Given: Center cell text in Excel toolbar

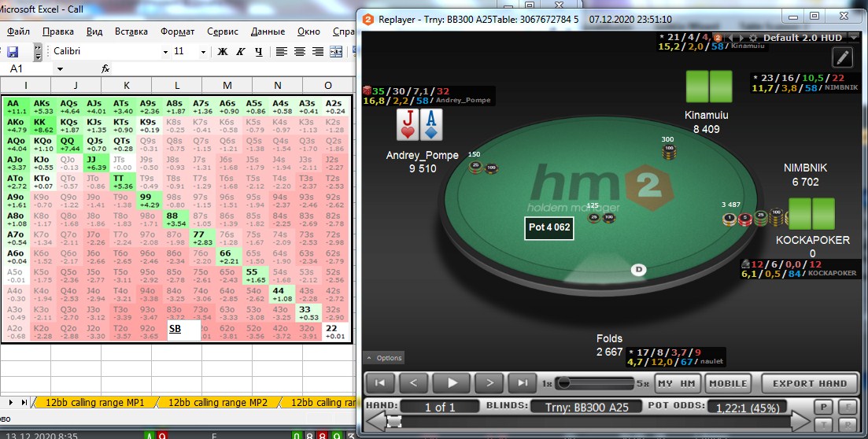Looking at the screenshot, I should click(x=300, y=51).
